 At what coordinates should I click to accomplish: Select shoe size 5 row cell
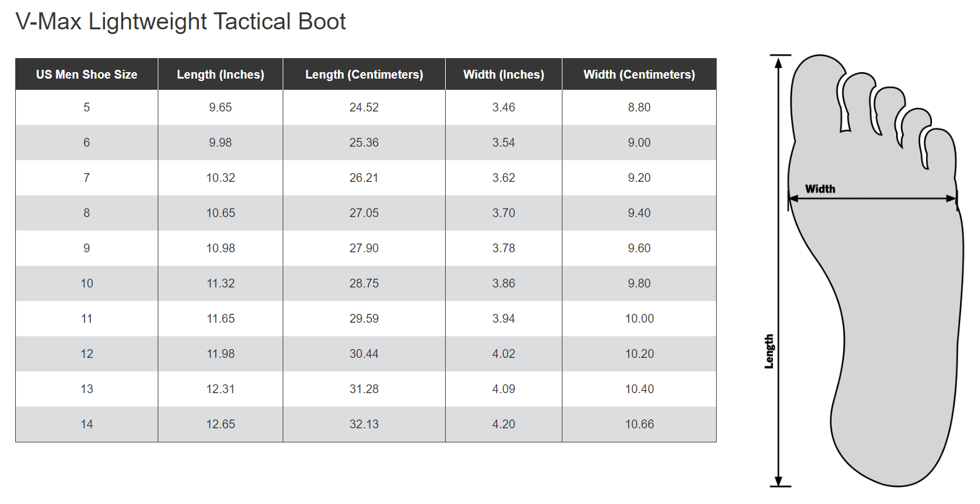(87, 107)
